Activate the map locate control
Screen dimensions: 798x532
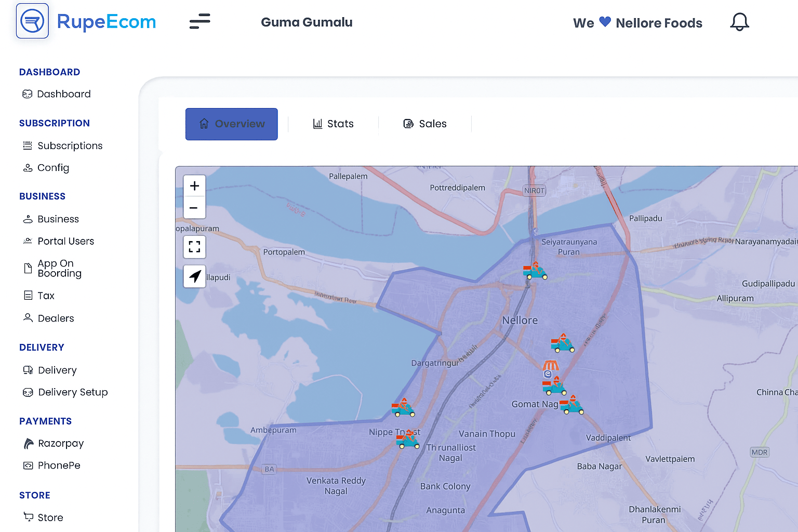pos(194,276)
